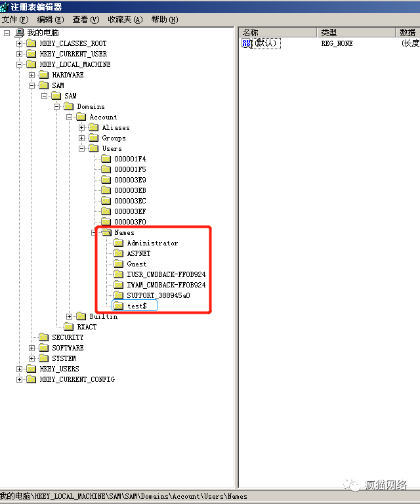Expand the HKEY_USERS hive
Image resolution: width=420 pixels, height=504 pixels.
click(x=19, y=369)
